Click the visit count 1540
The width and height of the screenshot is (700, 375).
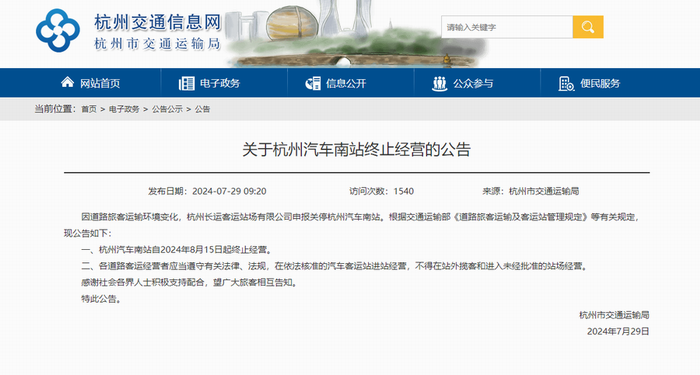404,192
